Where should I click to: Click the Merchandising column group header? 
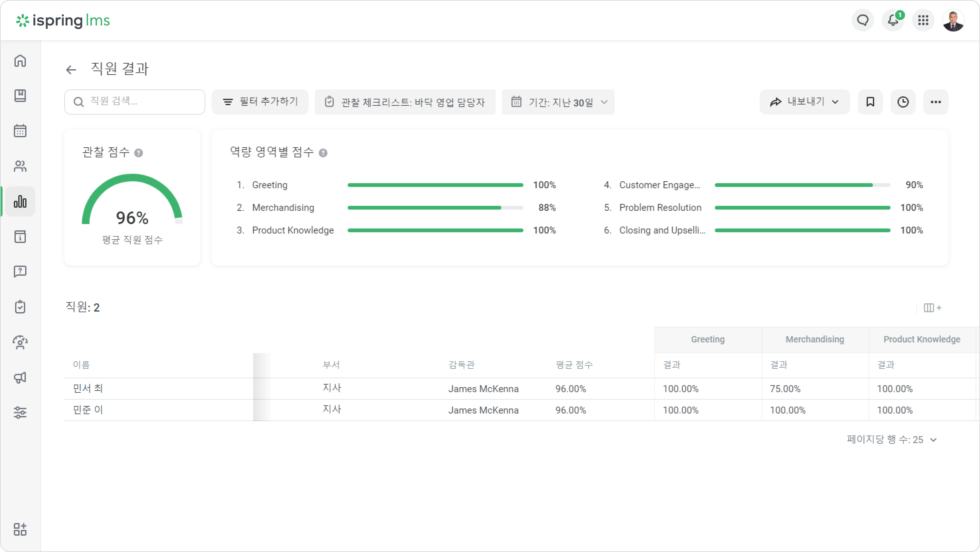(x=815, y=339)
